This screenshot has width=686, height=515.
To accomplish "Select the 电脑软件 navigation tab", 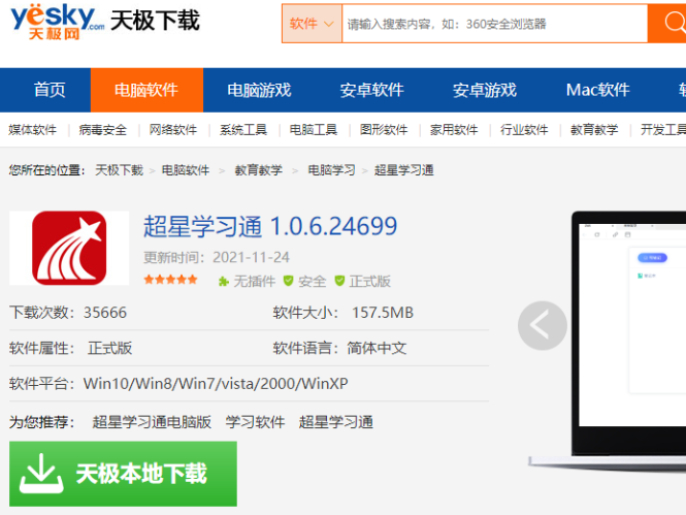I will 147,90.
